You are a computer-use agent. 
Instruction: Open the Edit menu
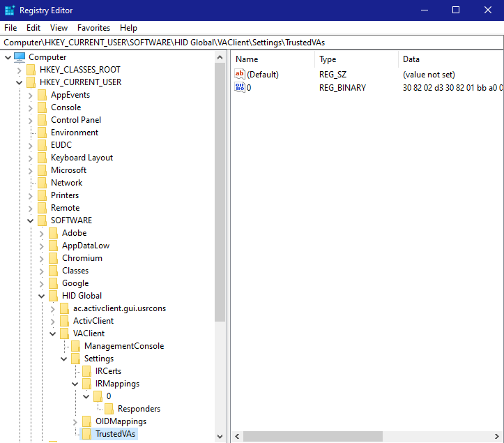pos(33,28)
